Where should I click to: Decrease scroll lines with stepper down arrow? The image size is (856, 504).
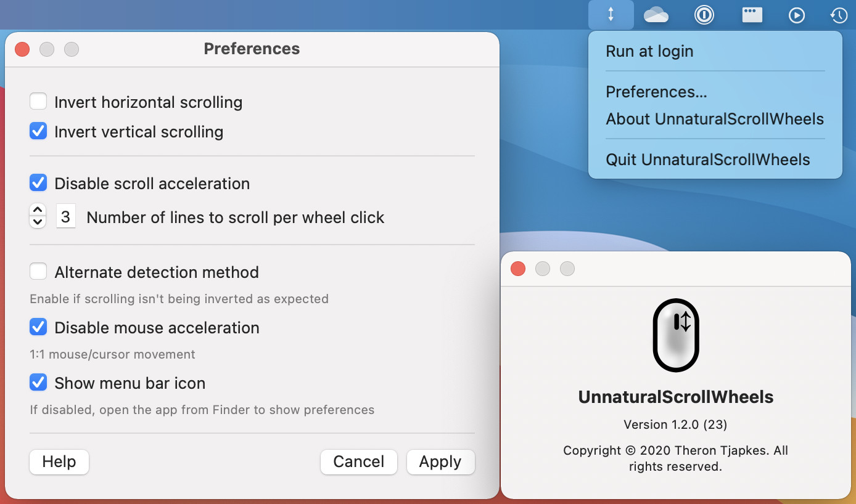coord(38,222)
